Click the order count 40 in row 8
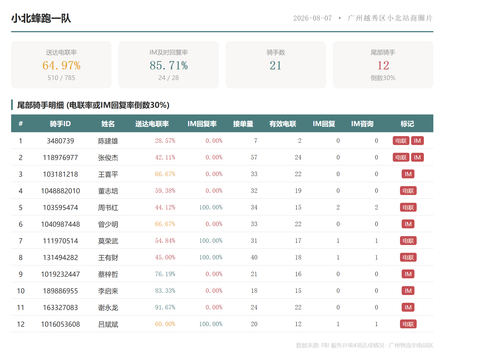Screen dimensions: 500x360 click(x=254, y=257)
